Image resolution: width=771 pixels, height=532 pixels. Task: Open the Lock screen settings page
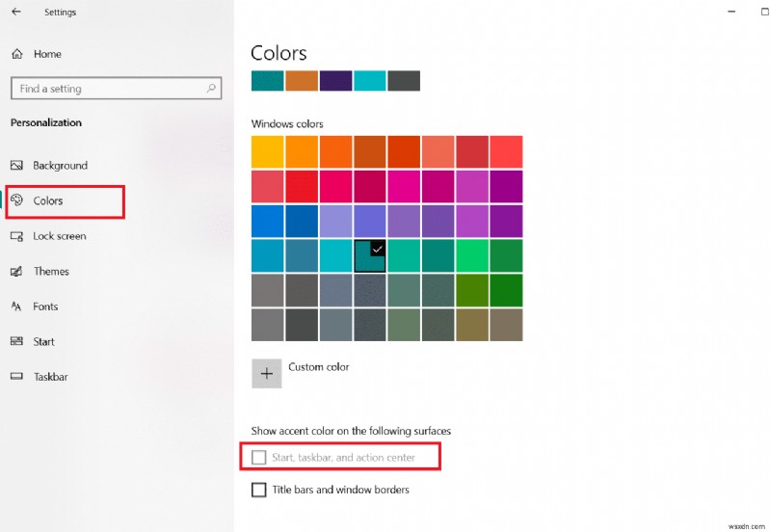click(59, 236)
